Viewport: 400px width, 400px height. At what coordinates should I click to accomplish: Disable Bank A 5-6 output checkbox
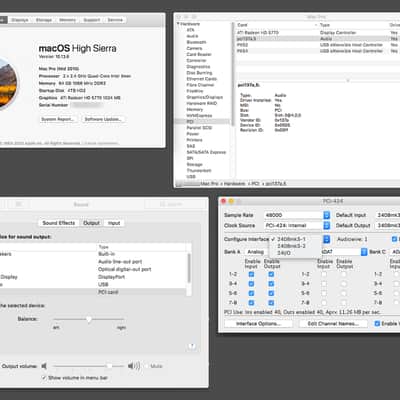tap(271, 293)
